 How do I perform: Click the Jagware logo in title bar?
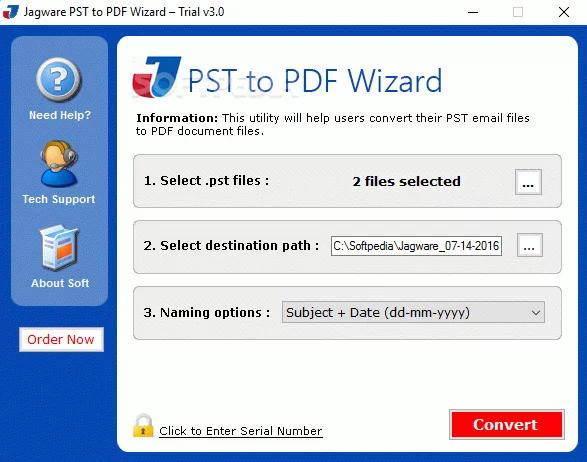10,12
